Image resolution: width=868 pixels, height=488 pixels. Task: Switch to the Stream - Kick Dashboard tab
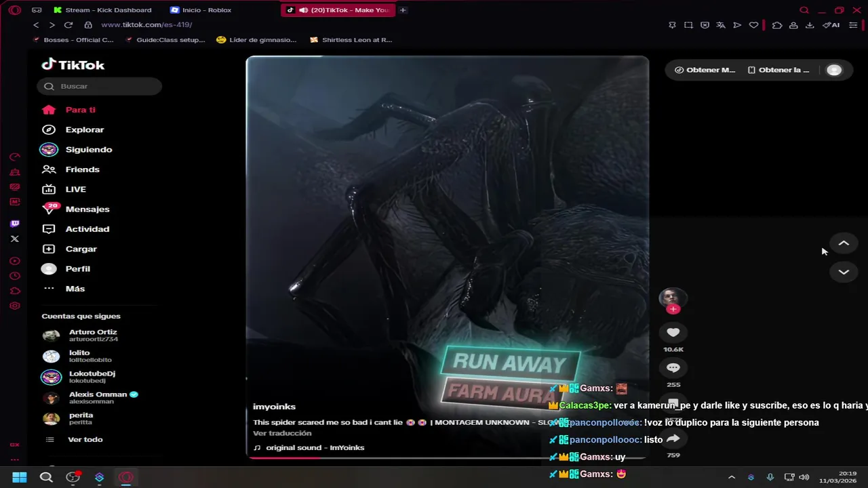(x=103, y=10)
